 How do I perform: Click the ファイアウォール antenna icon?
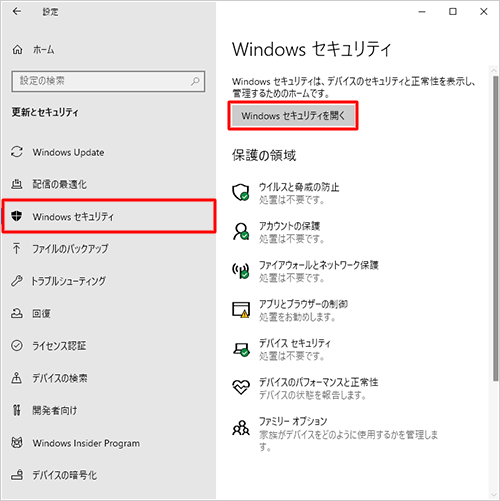pos(241,270)
